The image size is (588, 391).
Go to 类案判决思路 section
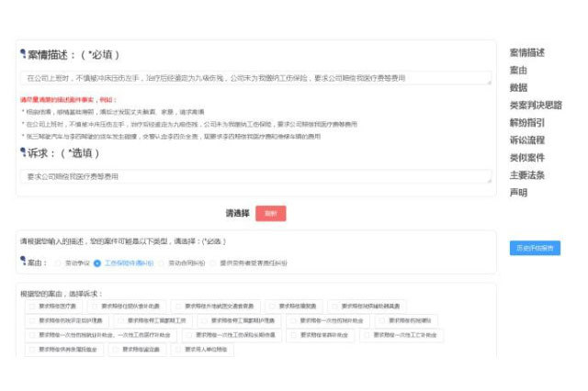pyautogui.click(x=536, y=105)
